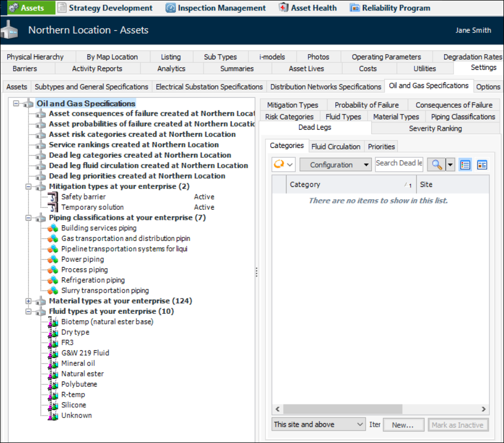Image resolution: width=504 pixels, height=443 pixels.
Task: Expand Material types at your enterprise
Action: [28, 301]
